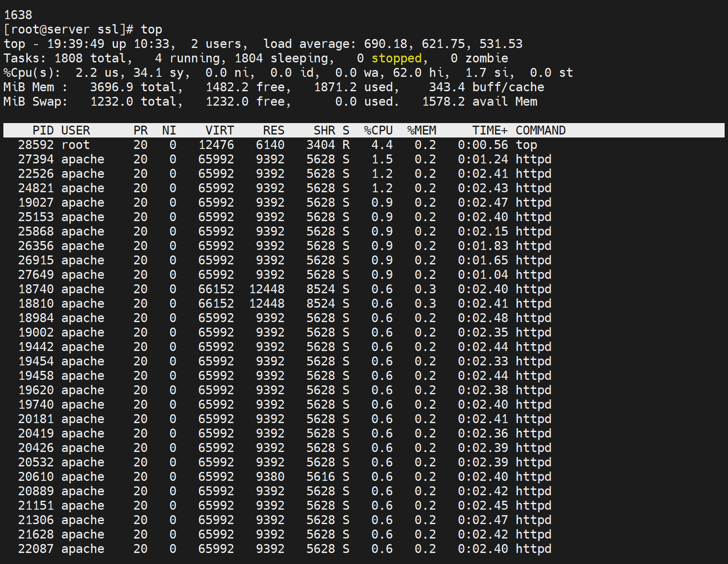Click the '343.4 buff/cache' memory value
This screenshot has width=728, height=564.
(486, 87)
